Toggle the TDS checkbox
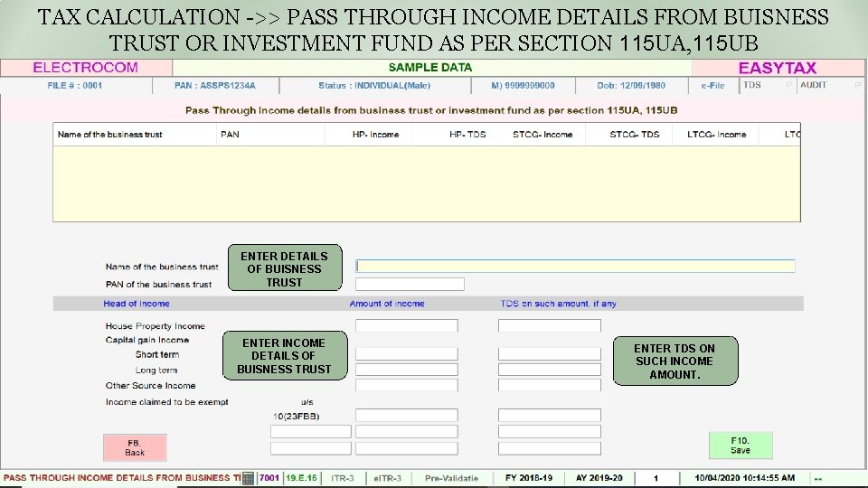The image size is (868, 488). tap(789, 85)
